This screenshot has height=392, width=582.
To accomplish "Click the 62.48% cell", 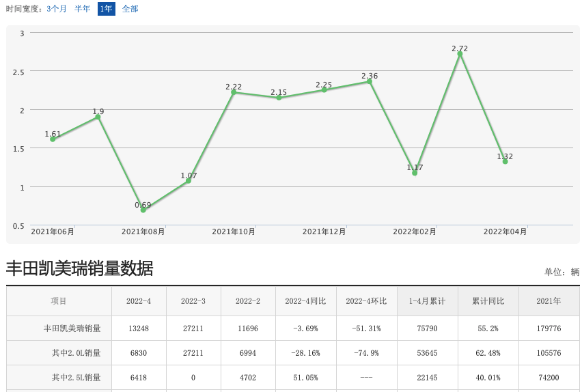I will pos(488,352).
